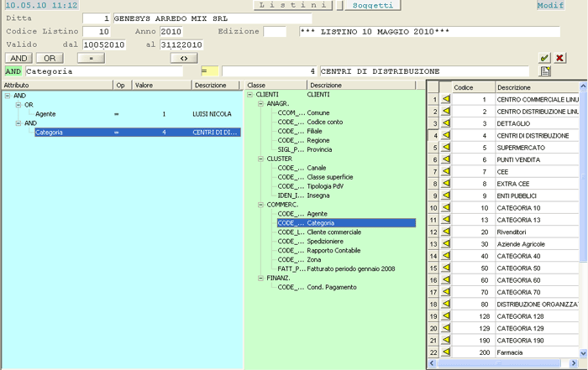
Task: Click yellow arrow for Rivenditori row
Action: point(446,232)
